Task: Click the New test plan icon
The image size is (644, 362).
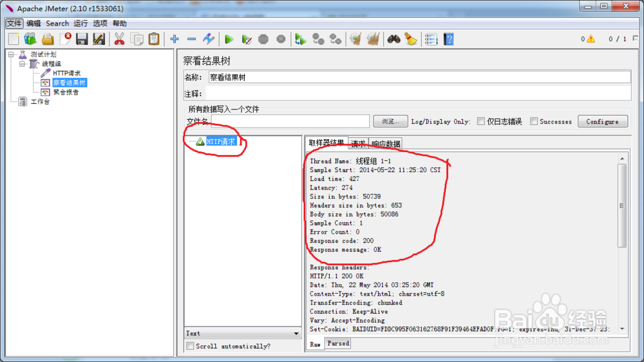Action: click(14, 39)
